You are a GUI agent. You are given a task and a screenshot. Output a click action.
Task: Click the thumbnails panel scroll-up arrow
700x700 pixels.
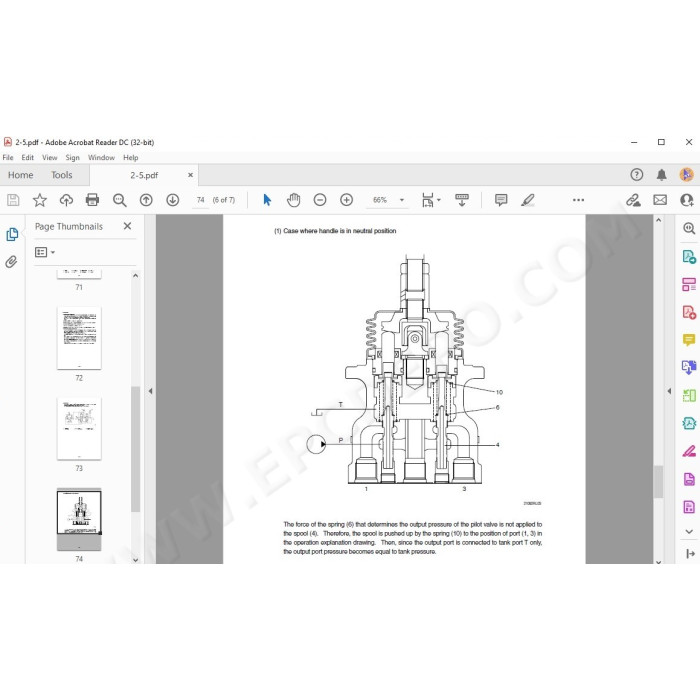pos(136,276)
